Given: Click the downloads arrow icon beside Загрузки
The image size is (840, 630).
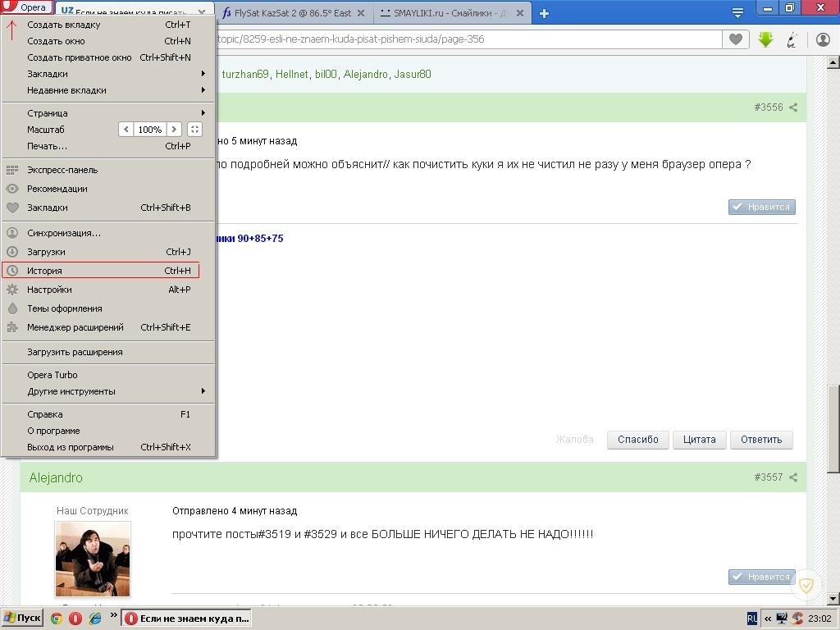Looking at the screenshot, I should [x=12, y=252].
